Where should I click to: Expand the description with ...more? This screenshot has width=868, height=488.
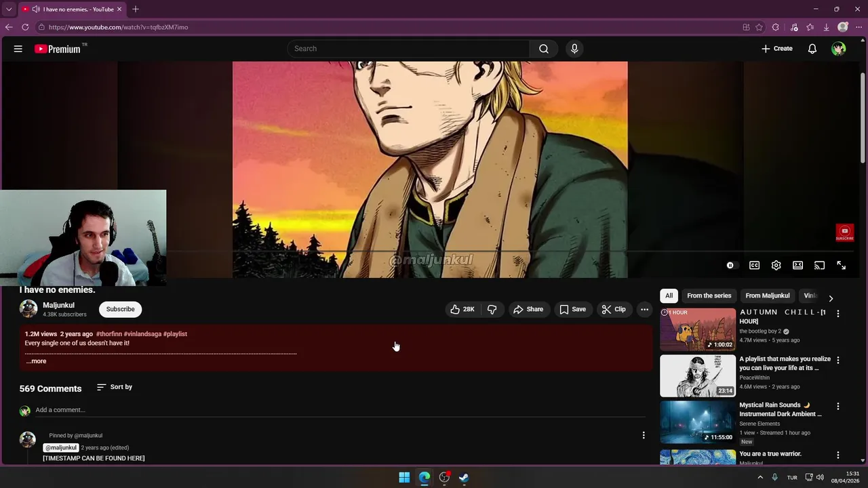point(36,361)
